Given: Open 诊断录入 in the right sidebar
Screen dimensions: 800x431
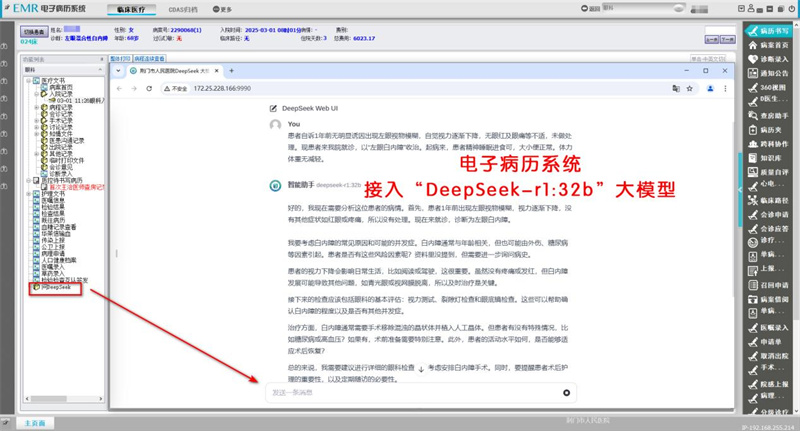Looking at the screenshot, I should tap(768, 59).
